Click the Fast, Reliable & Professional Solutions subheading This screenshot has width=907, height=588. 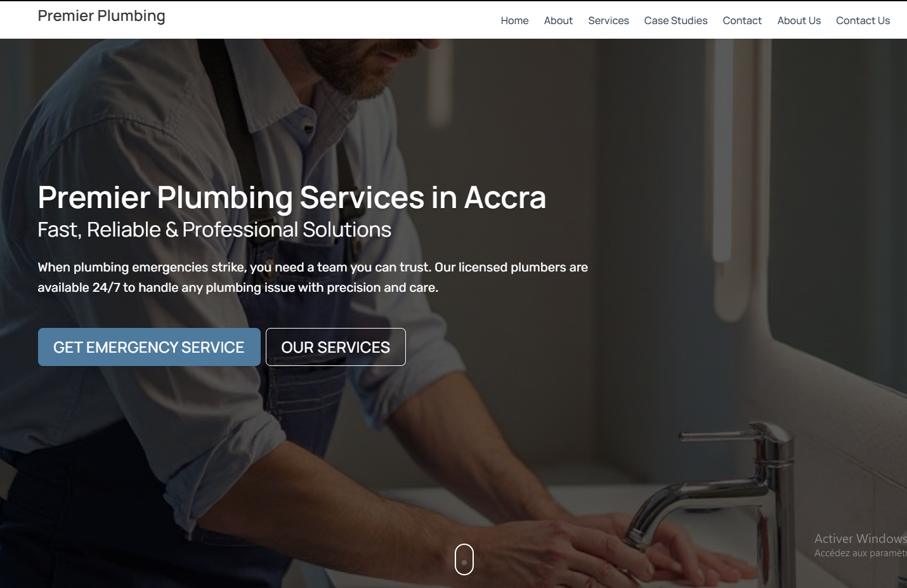tap(214, 230)
